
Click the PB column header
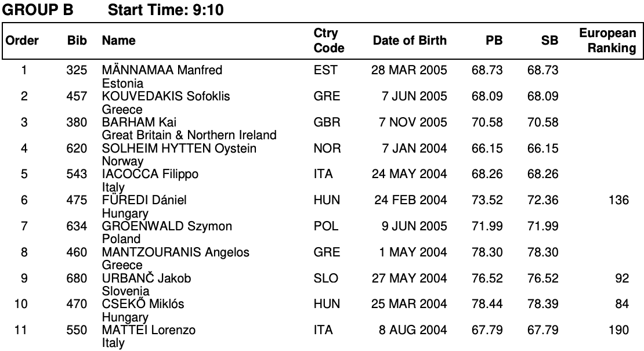point(494,41)
